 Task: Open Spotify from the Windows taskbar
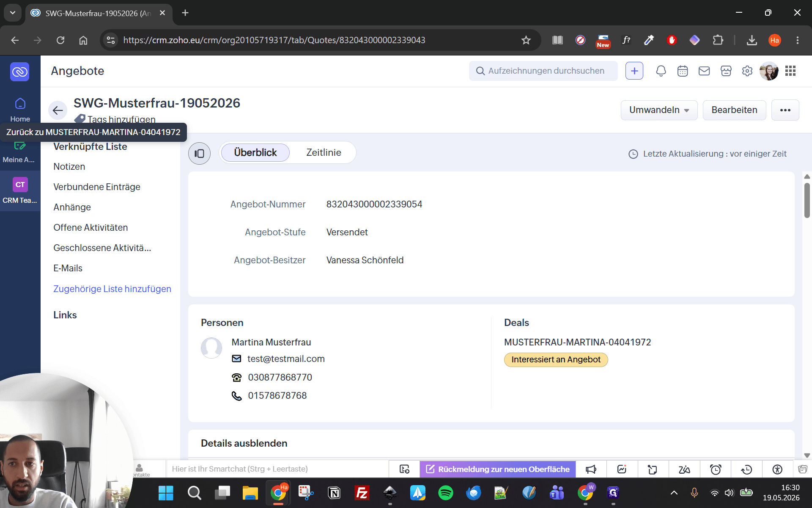click(x=446, y=493)
